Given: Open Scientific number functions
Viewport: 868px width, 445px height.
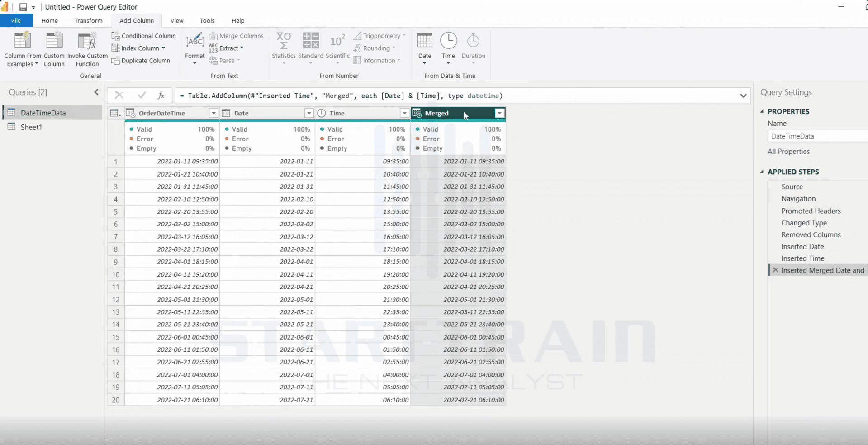Looking at the screenshot, I should (337, 48).
